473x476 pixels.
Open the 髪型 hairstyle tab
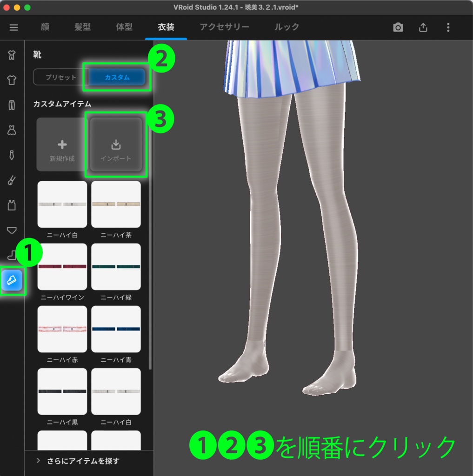[83, 27]
